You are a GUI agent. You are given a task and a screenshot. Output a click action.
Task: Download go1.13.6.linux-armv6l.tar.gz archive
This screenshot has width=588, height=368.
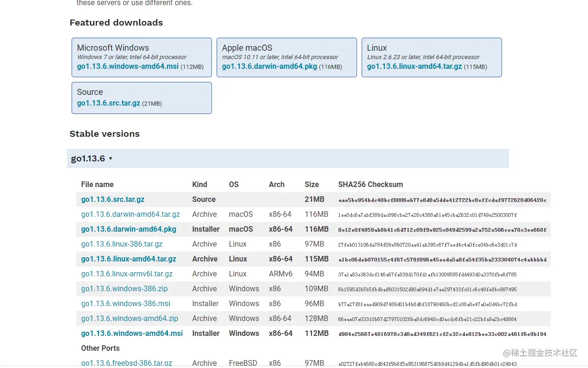coord(127,274)
